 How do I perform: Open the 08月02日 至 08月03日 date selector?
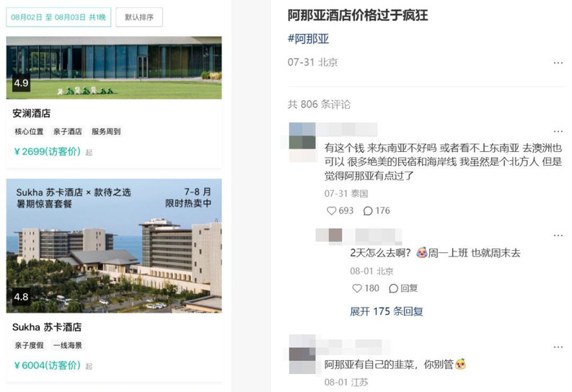(58, 17)
